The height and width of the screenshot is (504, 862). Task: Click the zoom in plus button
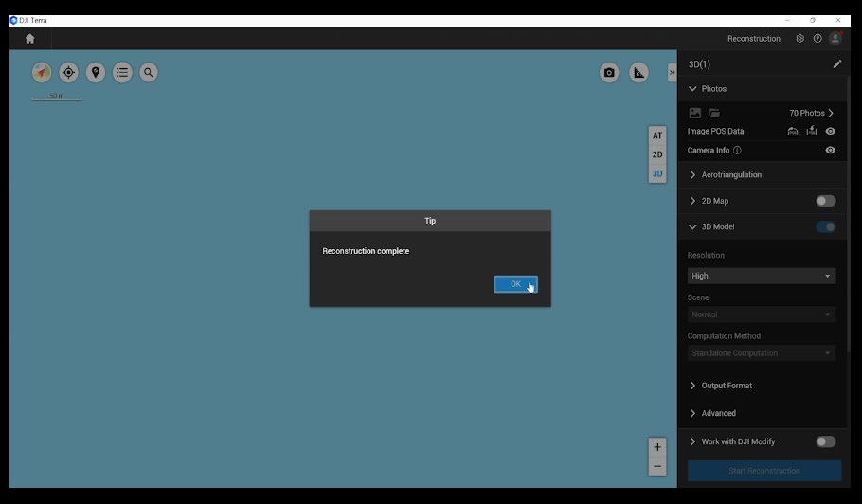(x=657, y=446)
